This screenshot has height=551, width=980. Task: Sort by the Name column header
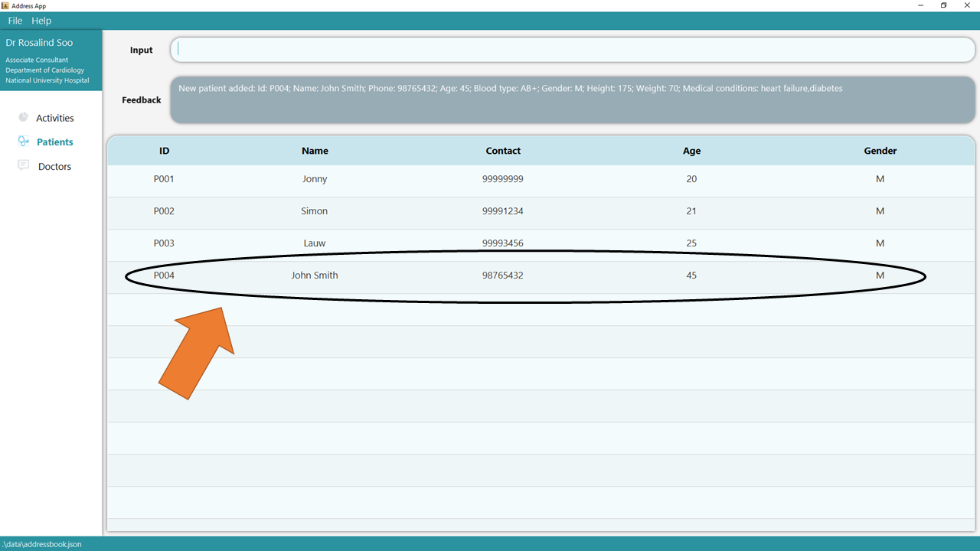pos(315,151)
